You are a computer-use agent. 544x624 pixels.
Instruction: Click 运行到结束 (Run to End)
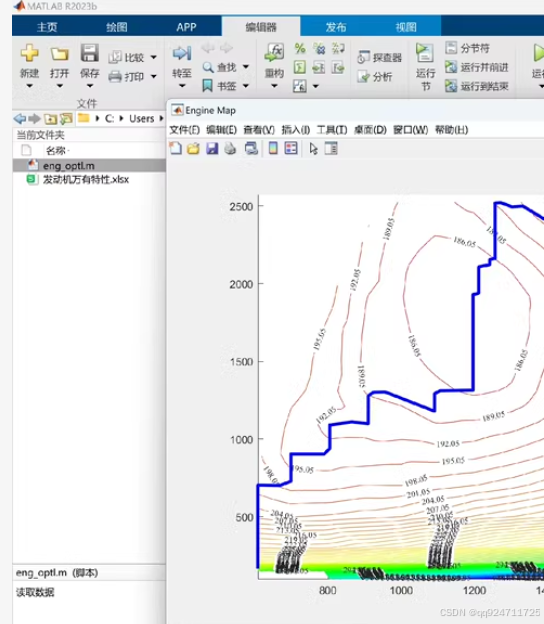click(x=477, y=86)
